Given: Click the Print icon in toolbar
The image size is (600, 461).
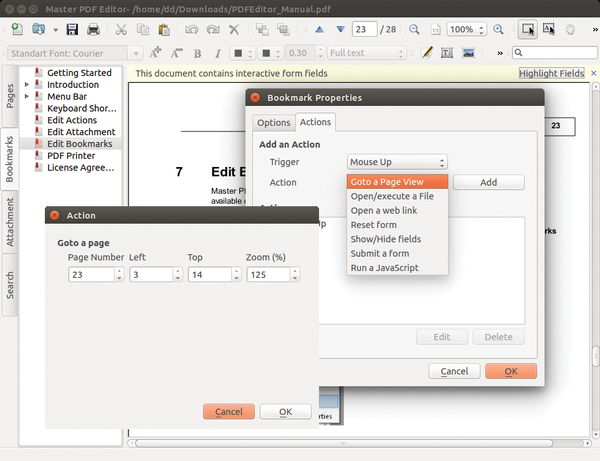Looking at the screenshot, I should (x=94, y=30).
